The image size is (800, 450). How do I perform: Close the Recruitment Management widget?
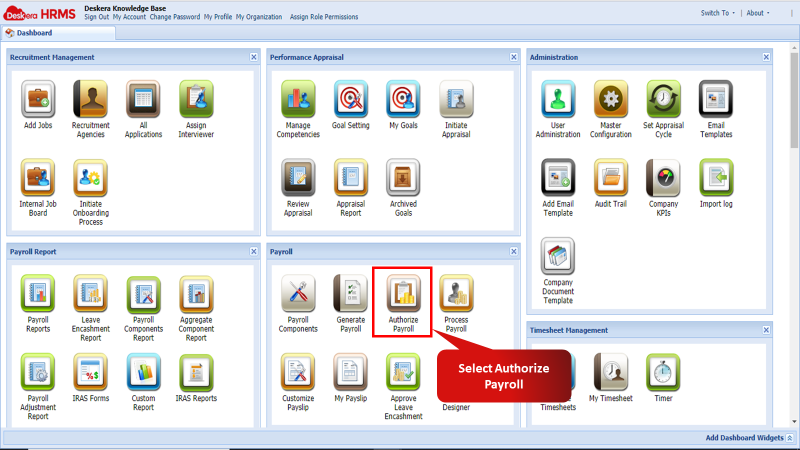254,57
